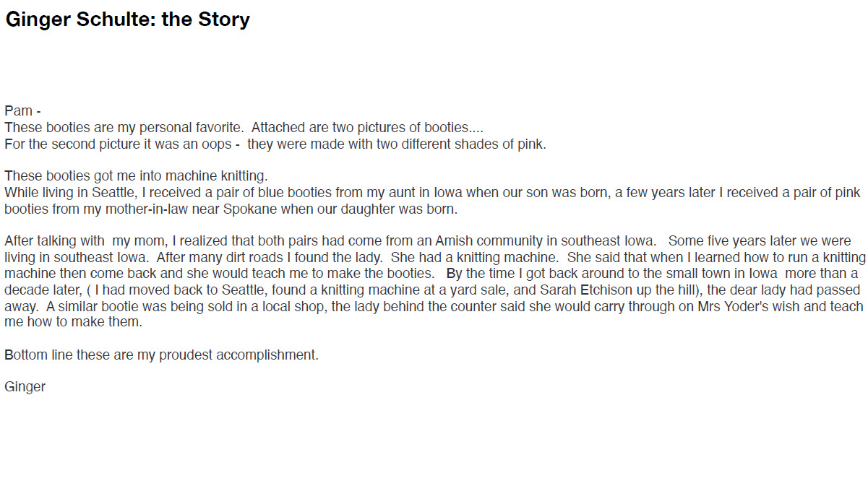This screenshot has width=868, height=491.
Task: Click the heading "Ginger Schulte: the Story"
Action: [x=128, y=19]
